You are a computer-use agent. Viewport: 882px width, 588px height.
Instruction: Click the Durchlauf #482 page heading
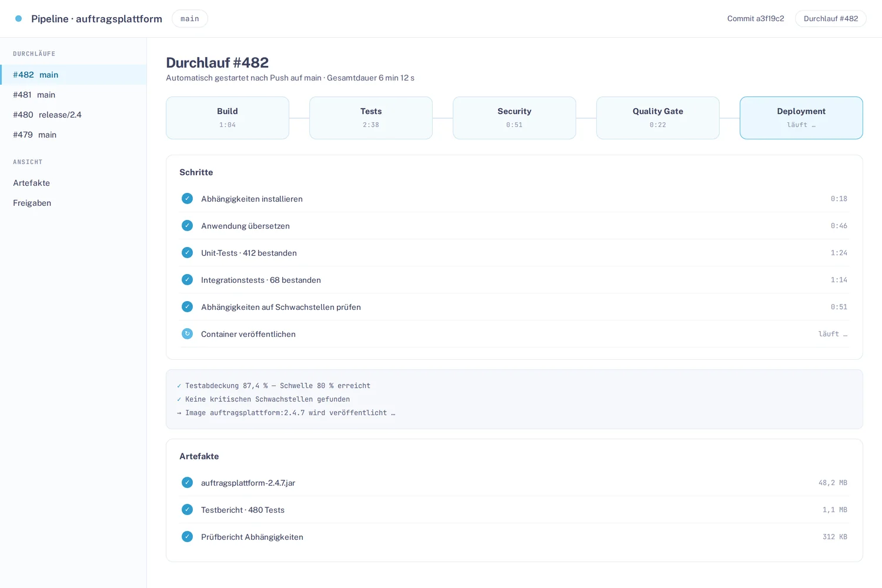(218, 62)
